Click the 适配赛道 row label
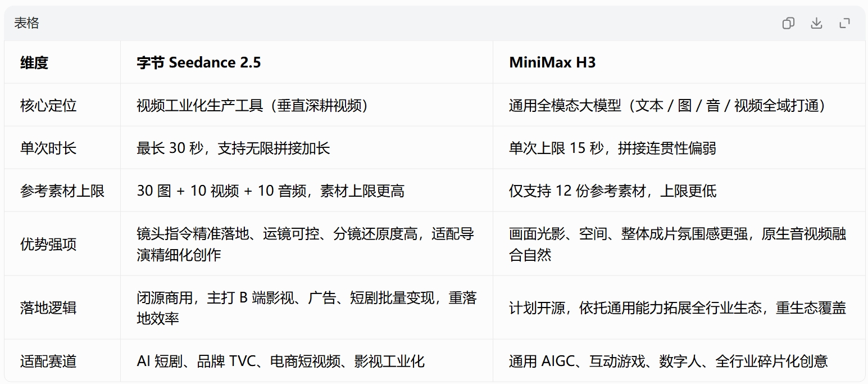 click(48, 361)
